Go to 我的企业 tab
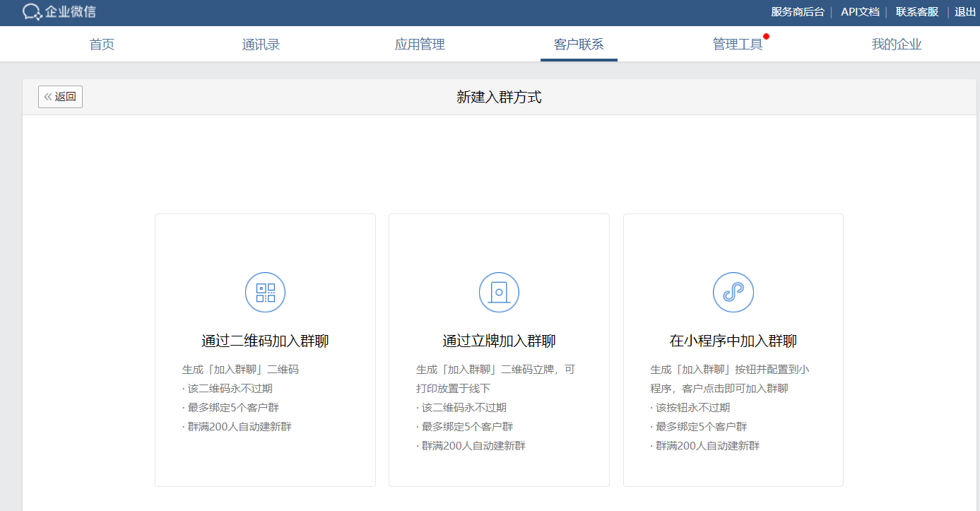Screen dimensions: 980x511 (897, 45)
